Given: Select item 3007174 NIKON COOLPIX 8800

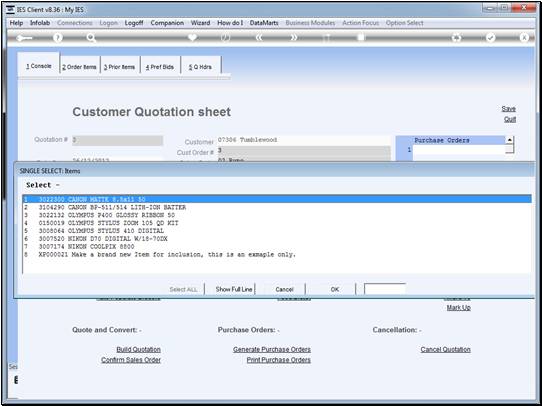Looking at the screenshot, I should click(277, 247).
